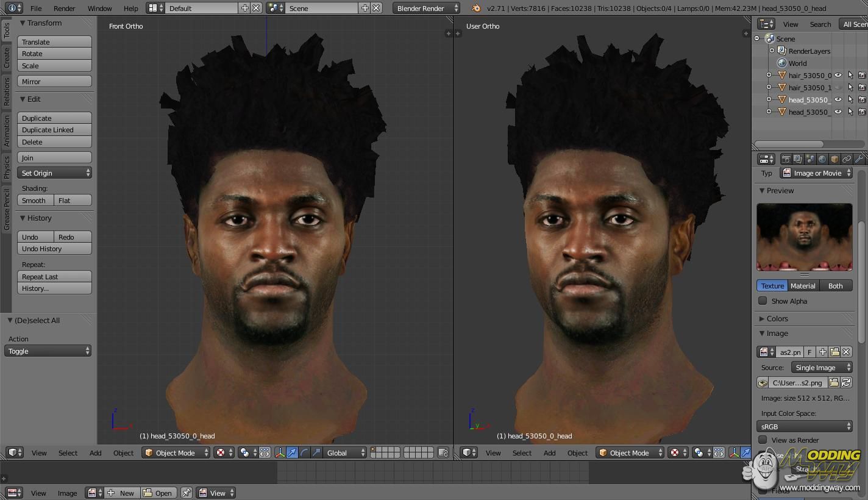Show the hidden hair_53050_1 object
868x500 pixels.
click(x=838, y=88)
